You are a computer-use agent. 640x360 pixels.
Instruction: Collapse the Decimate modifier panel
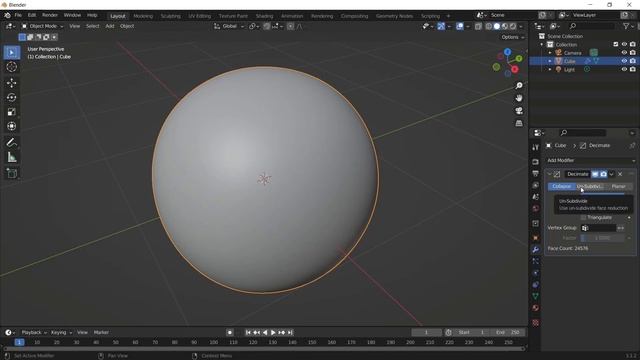[549, 174]
